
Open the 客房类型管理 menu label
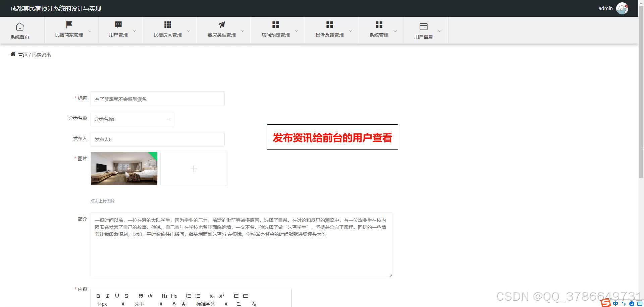(x=222, y=35)
